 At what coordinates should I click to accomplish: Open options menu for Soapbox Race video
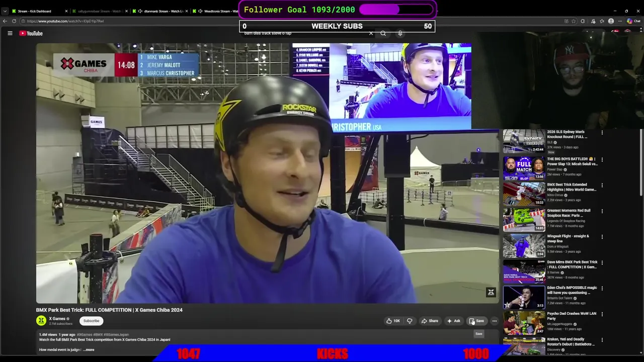pos(602,211)
